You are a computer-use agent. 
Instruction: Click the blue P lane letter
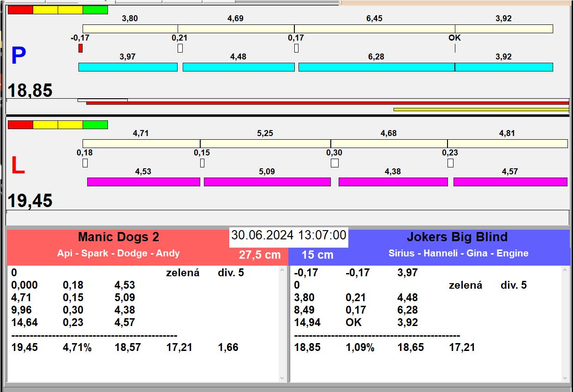click(x=18, y=56)
